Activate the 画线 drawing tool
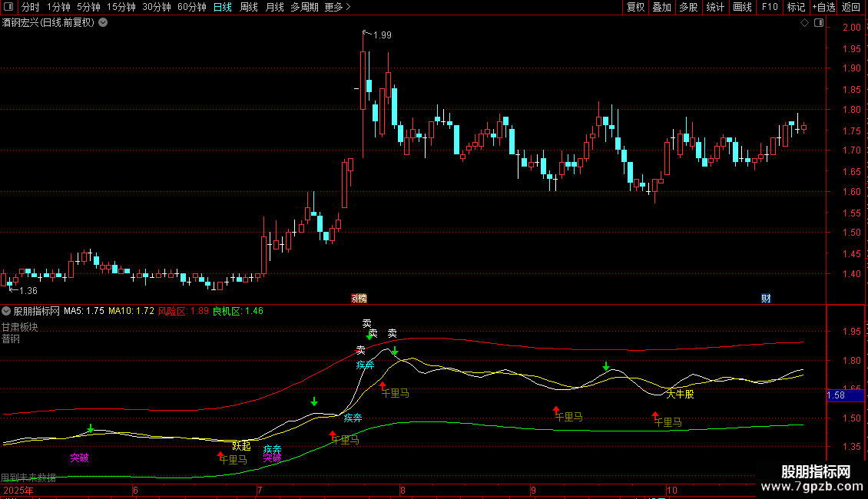Screen dimensions: 868x499 coord(742,7)
